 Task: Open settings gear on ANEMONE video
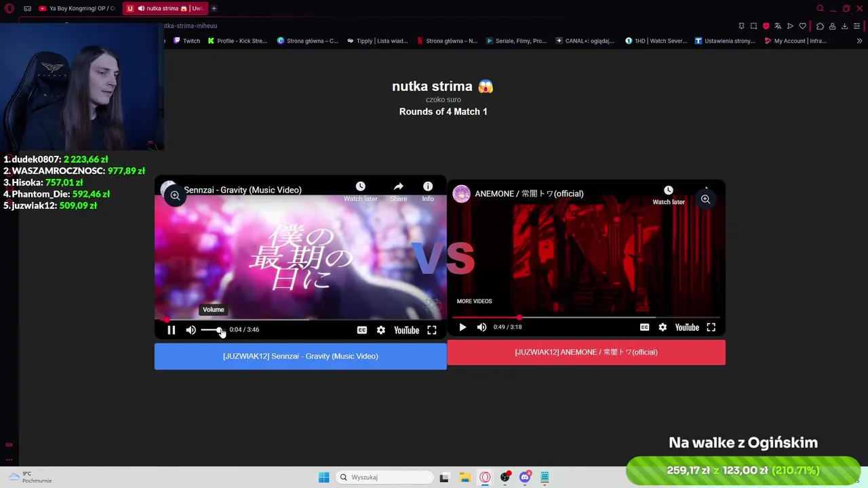coord(663,327)
